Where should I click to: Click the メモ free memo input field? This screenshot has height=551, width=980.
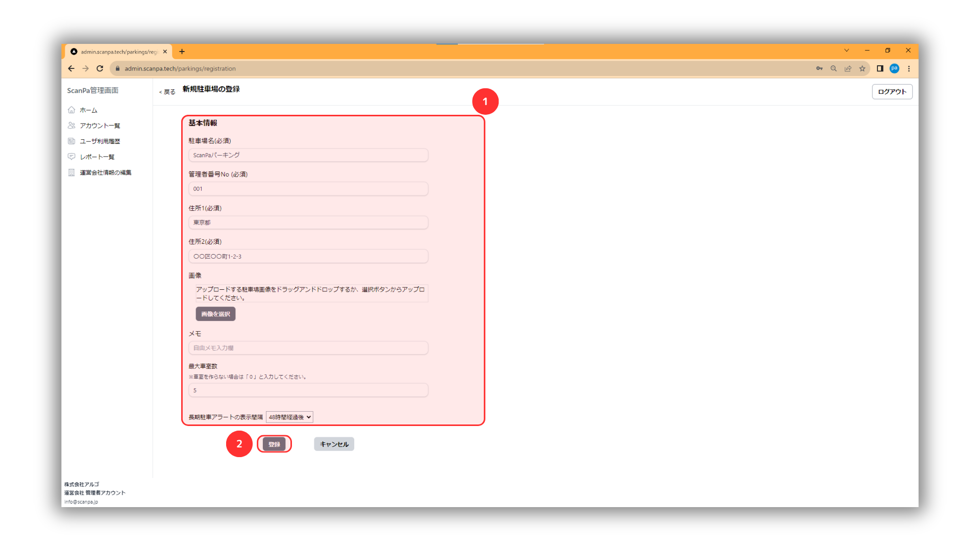point(308,348)
